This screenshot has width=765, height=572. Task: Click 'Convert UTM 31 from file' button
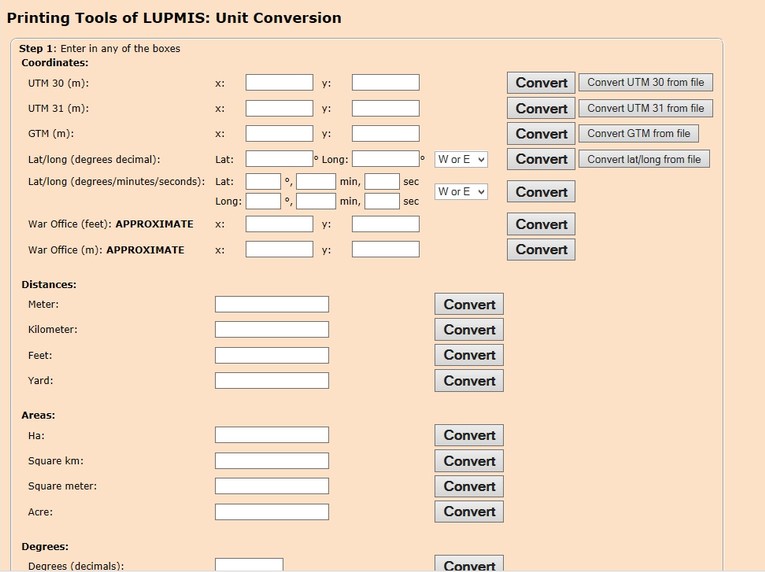(x=645, y=108)
